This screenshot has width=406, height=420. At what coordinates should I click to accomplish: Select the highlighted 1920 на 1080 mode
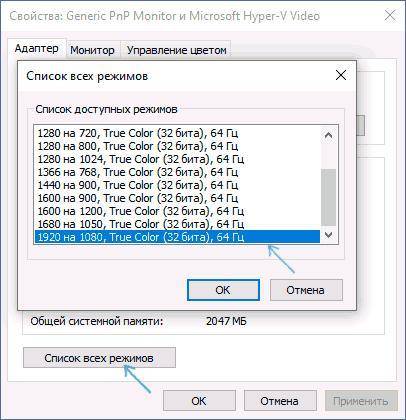tap(177, 237)
